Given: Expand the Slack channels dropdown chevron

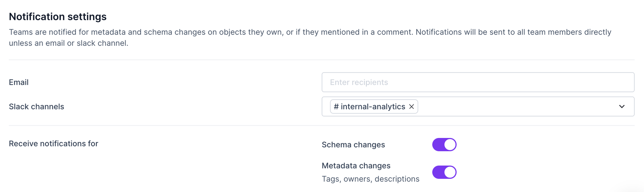Looking at the screenshot, I should (x=622, y=107).
